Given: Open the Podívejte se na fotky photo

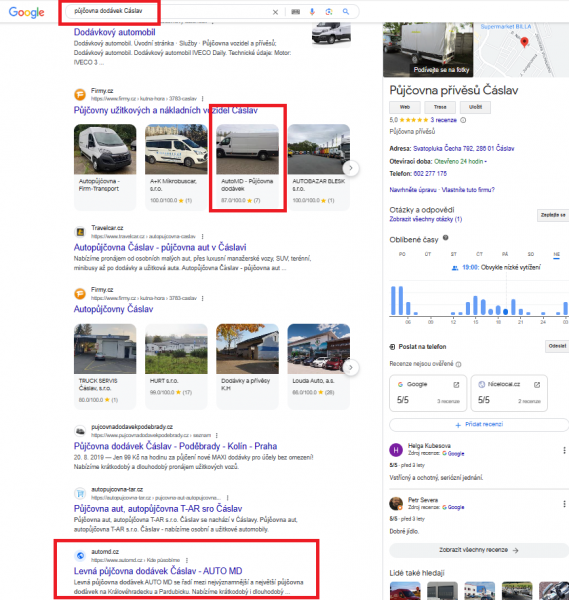Looking at the screenshot, I should click(428, 49).
